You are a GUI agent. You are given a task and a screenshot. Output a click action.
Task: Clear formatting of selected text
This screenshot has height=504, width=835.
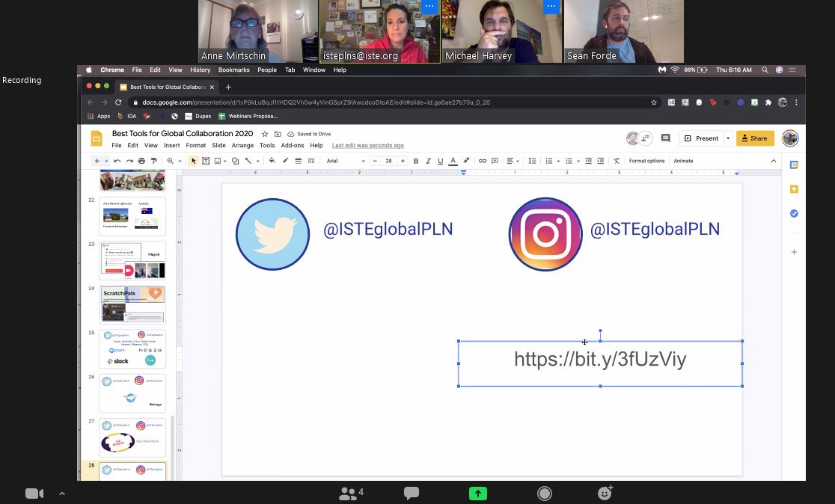coord(617,161)
